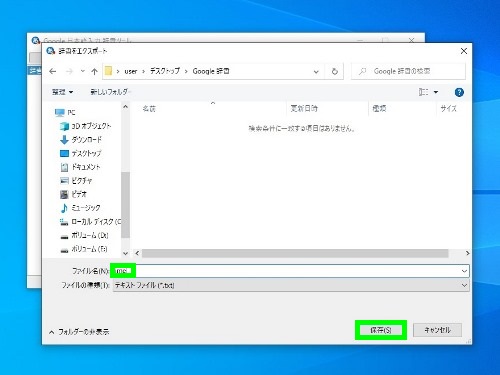Open ビデオ in the sidebar
The width and height of the screenshot is (500, 375).
pyautogui.click(x=73, y=194)
